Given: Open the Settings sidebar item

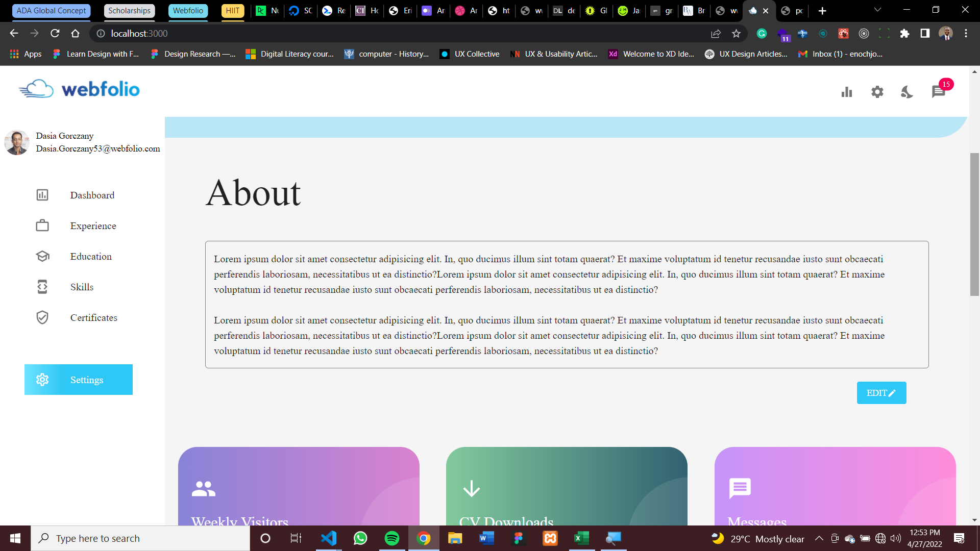Looking at the screenshot, I should pos(79,380).
